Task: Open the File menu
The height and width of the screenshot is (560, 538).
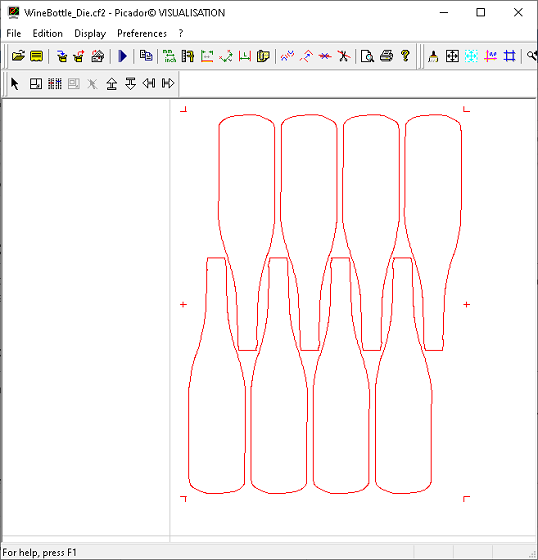Action: (14, 34)
